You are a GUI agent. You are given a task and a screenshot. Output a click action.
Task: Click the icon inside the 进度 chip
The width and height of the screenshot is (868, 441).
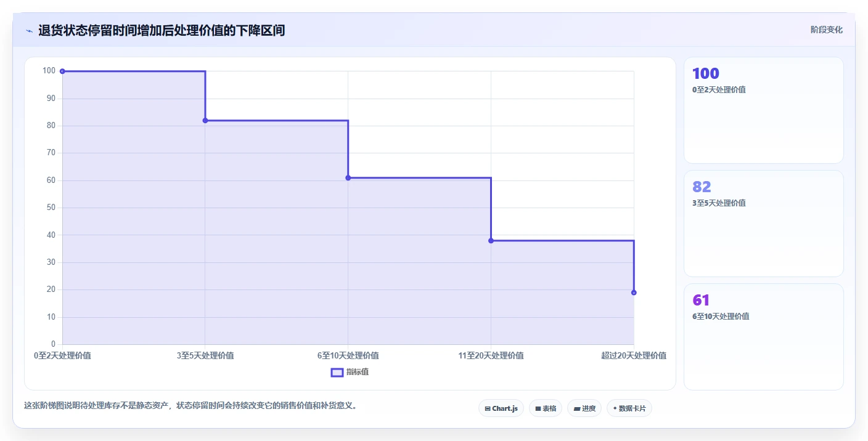tap(576, 408)
